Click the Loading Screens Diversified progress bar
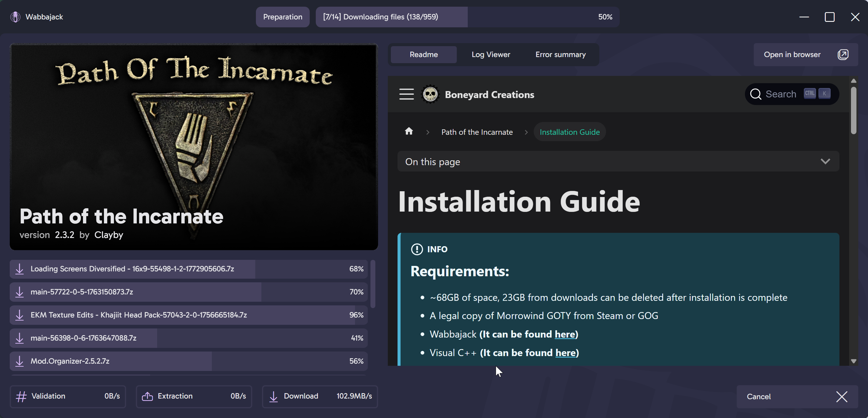The width and height of the screenshot is (868, 418). [x=188, y=269]
